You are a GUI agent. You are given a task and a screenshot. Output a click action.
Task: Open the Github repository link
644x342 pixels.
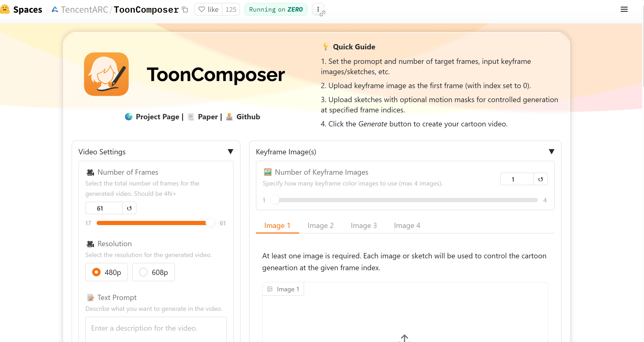pos(248,117)
